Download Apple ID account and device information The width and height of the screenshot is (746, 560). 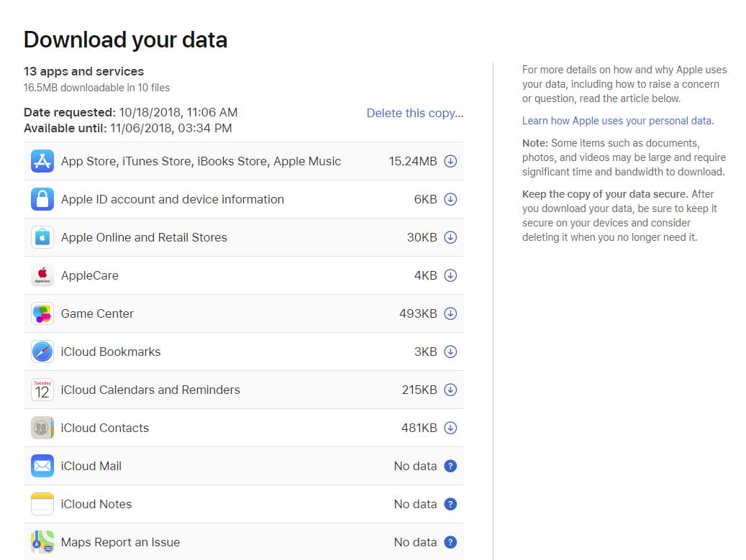[x=450, y=199]
